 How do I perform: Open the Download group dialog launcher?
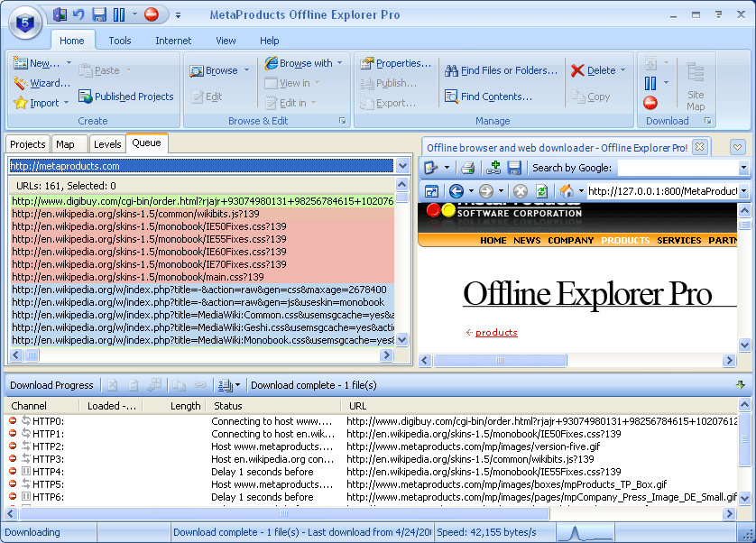[x=708, y=121]
